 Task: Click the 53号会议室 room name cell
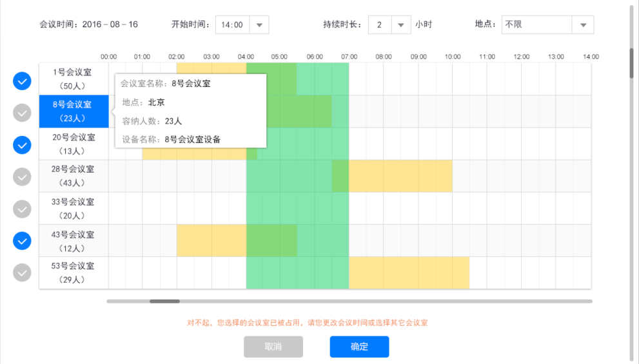click(x=74, y=273)
